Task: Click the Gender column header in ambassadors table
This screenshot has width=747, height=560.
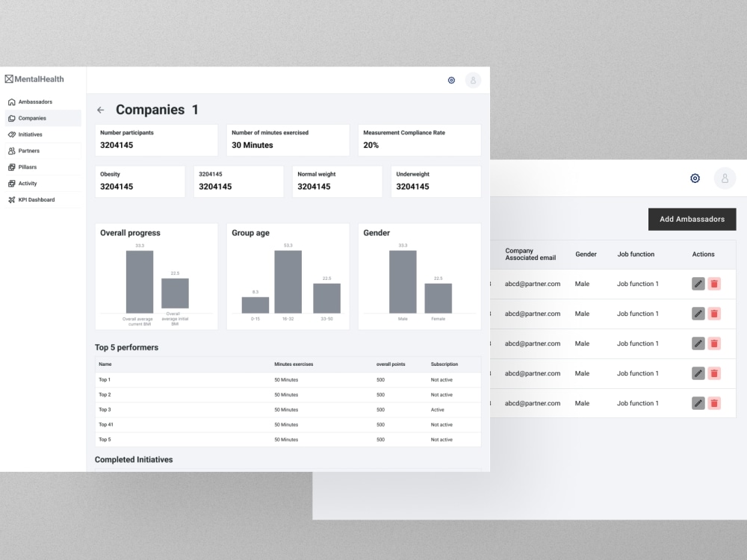Action: click(x=586, y=255)
